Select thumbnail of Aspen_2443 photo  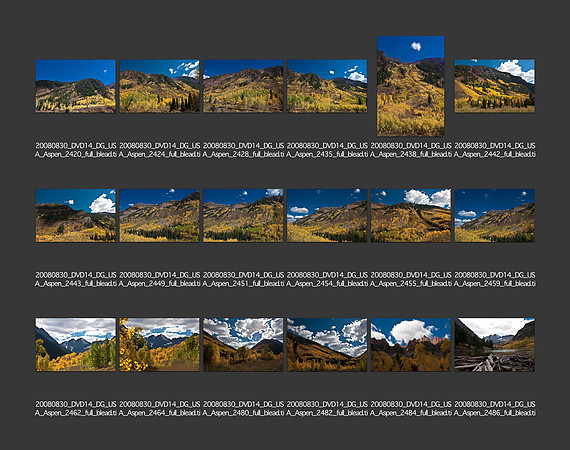click(76, 216)
